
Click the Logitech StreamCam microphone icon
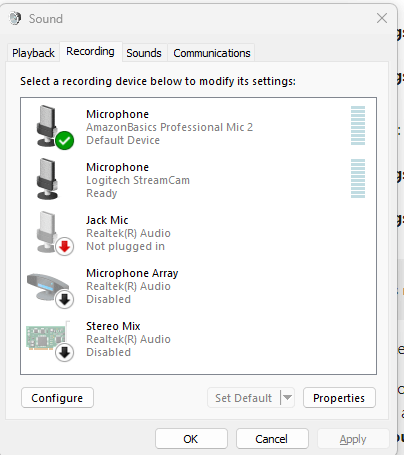(x=47, y=179)
